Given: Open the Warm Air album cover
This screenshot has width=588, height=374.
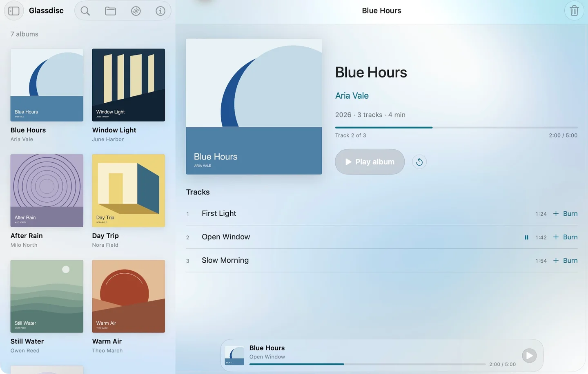Looking at the screenshot, I should point(129,297).
